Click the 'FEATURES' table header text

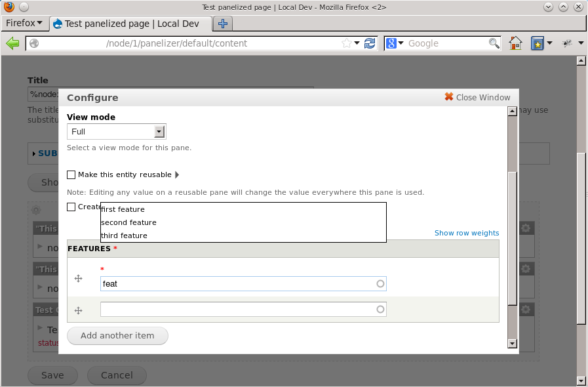click(x=89, y=249)
